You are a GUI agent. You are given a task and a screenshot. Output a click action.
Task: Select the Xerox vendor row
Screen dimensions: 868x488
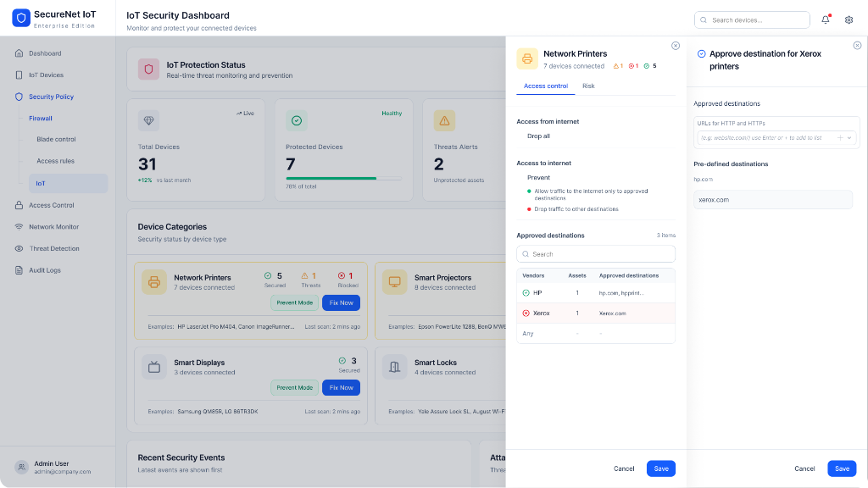pos(596,313)
